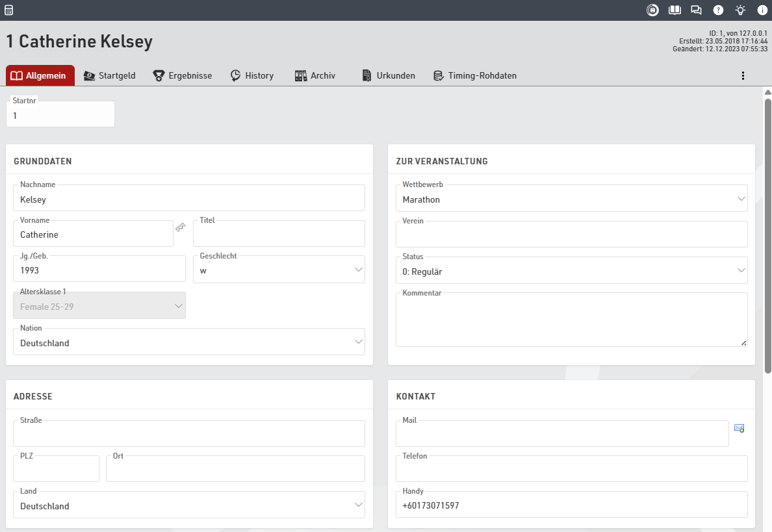Switch to the Startgeld tab

tap(110, 76)
